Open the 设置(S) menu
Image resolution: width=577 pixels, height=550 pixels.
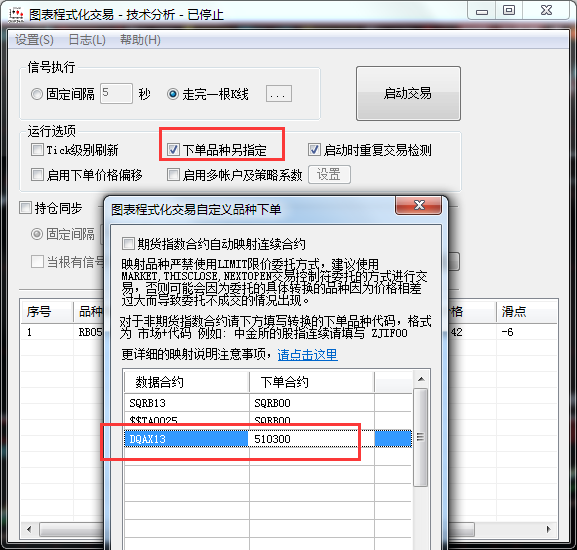34,40
